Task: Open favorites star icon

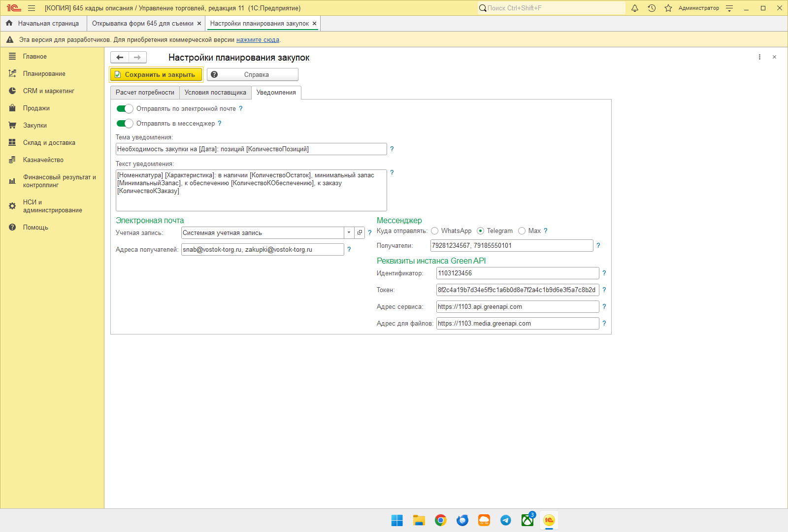Action: pyautogui.click(x=668, y=8)
